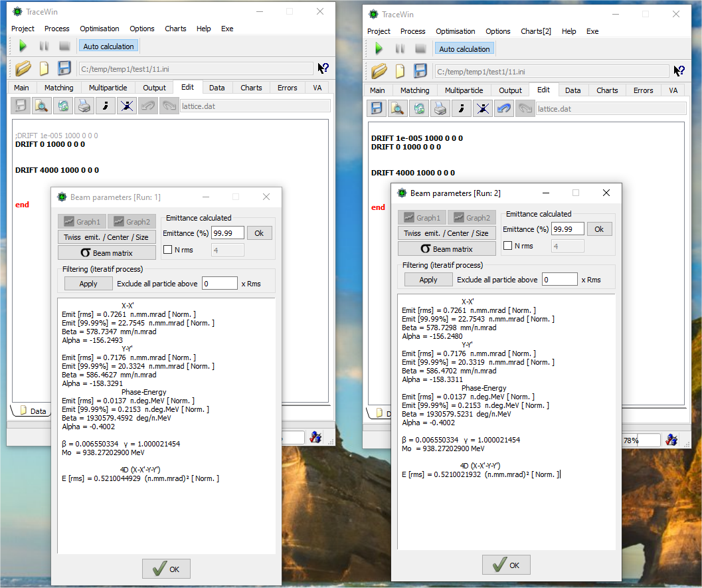Click green Run arrow in left TraceWin window
The height and width of the screenshot is (588, 702).
click(23, 46)
